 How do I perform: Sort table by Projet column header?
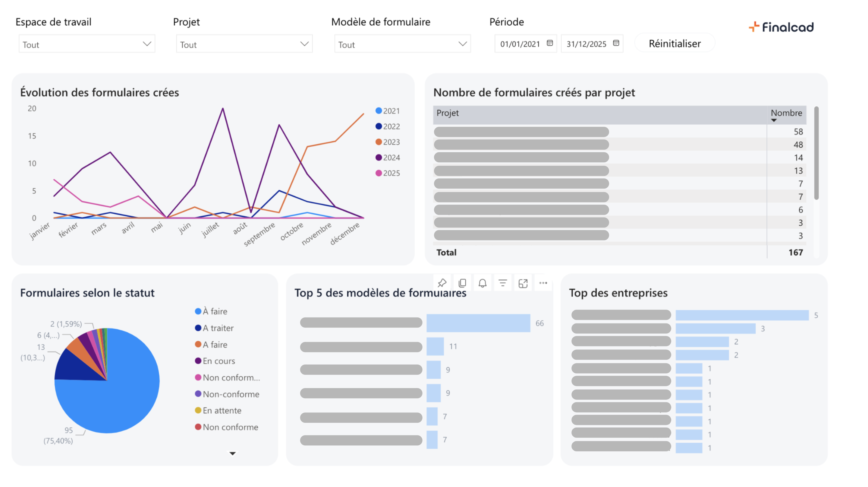[x=448, y=113]
